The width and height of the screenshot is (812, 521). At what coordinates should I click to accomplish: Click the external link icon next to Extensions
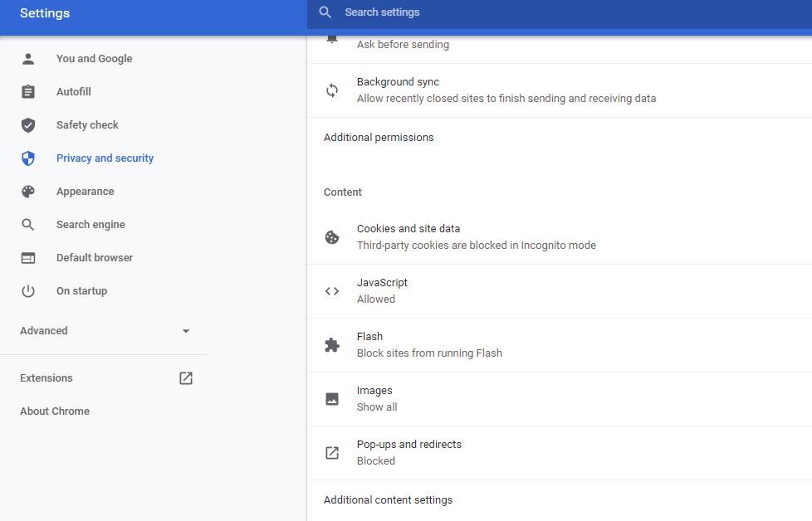tap(186, 378)
